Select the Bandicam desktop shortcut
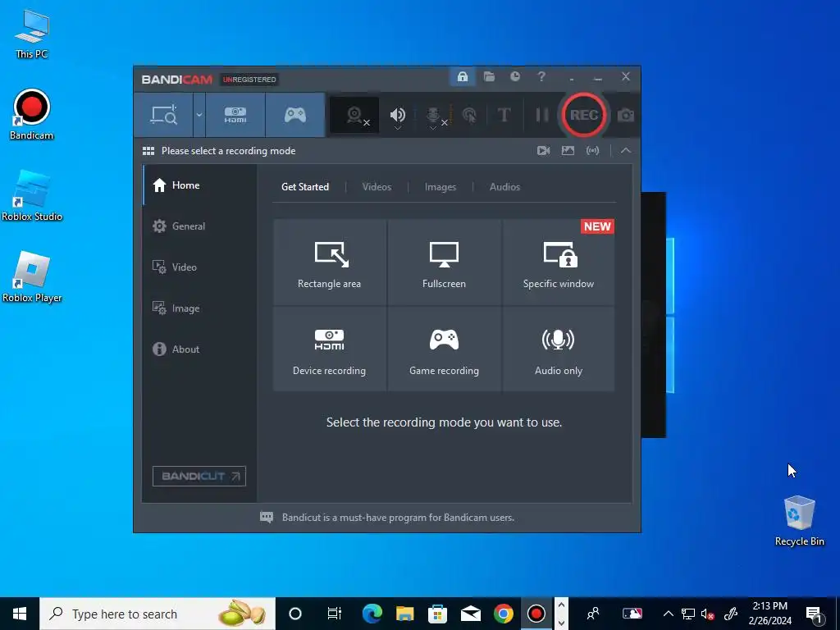840x630 pixels. click(x=32, y=115)
